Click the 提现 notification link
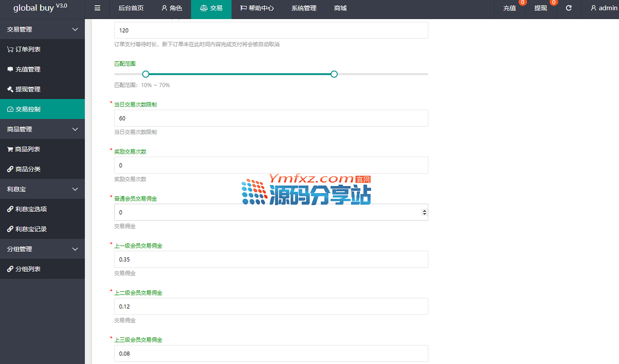619x364 pixels. 540,9
